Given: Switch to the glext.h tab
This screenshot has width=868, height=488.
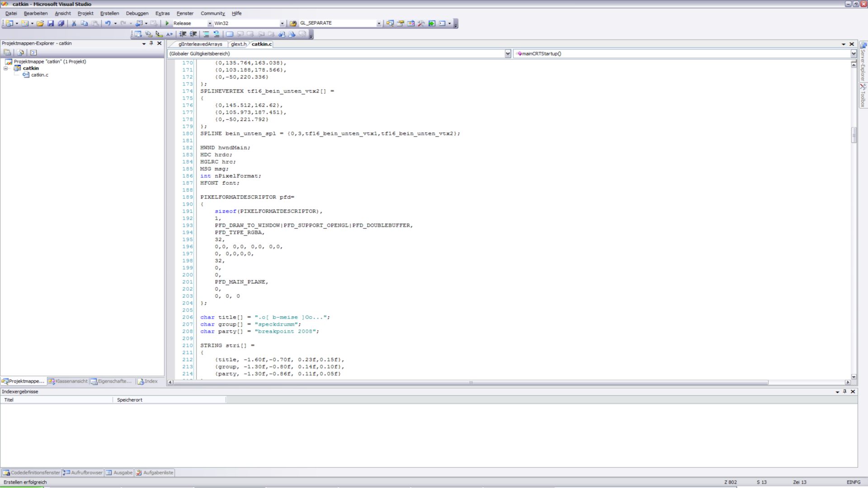Looking at the screenshot, I should (x=238, y=44).
